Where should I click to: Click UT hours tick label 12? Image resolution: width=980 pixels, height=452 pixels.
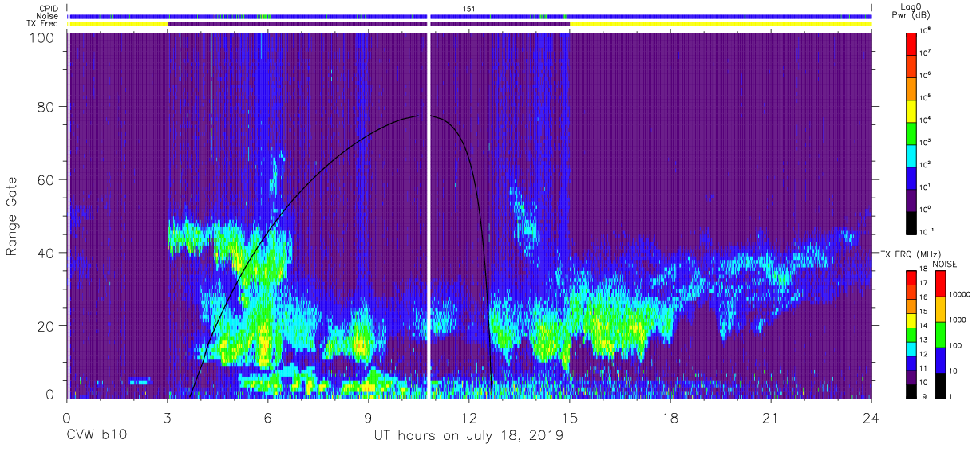(x=469, y=418)
